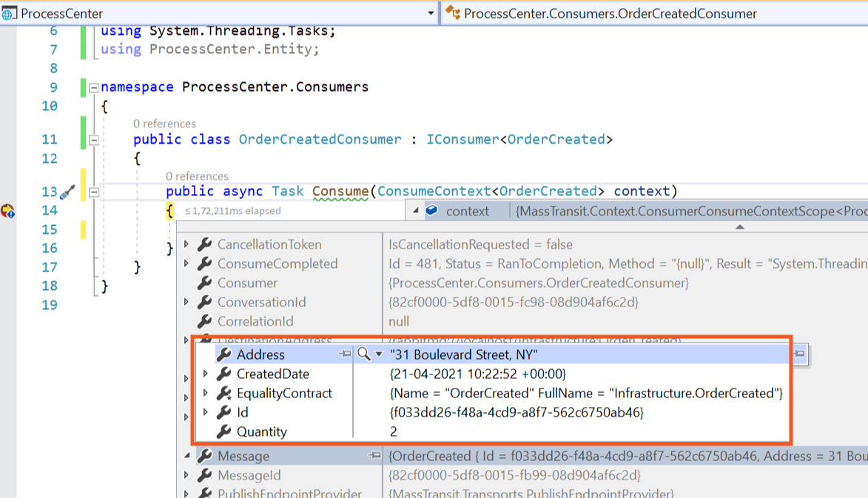Click '0 references' above OrderCreatedConsumer class
This screenshot has height=498, width=868.
point(164,123)
